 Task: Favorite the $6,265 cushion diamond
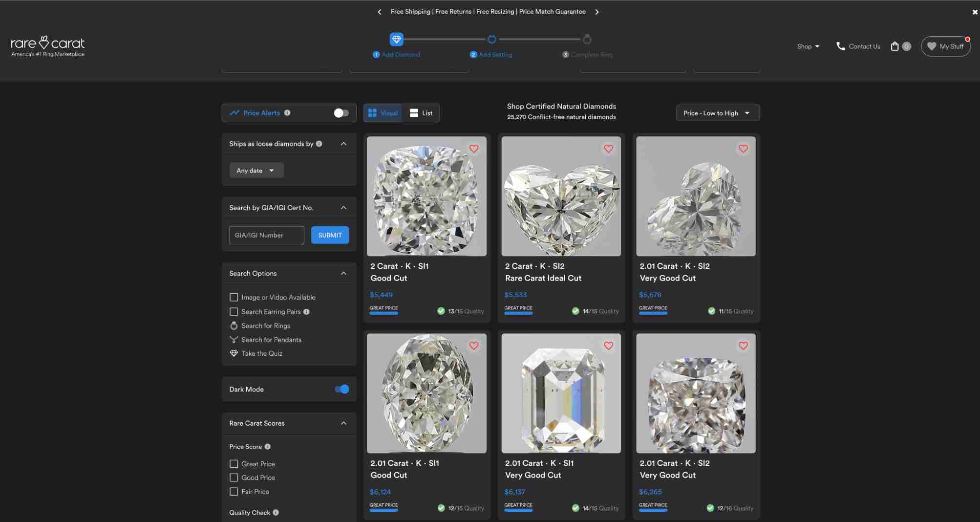743,346
